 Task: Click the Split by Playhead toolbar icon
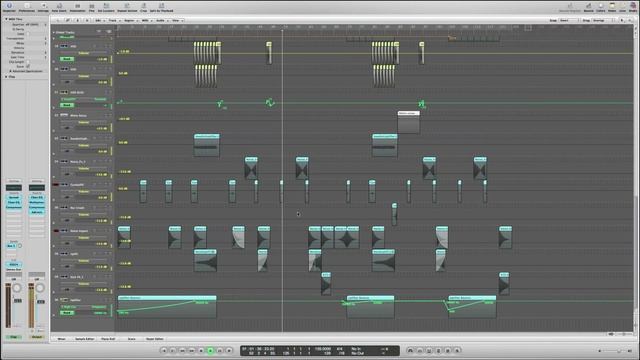[161, 7]
